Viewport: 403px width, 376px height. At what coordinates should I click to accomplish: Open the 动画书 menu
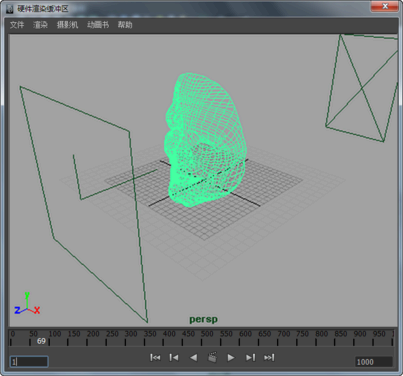98,25
